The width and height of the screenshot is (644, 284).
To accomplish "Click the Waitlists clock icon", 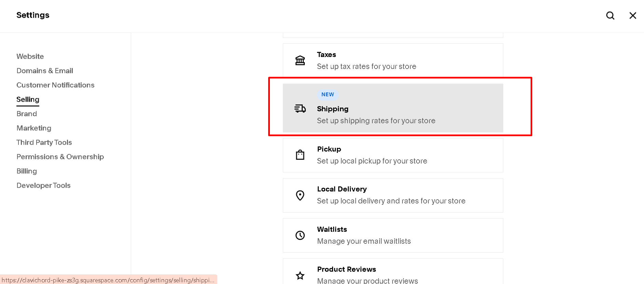I will [300, 235].
